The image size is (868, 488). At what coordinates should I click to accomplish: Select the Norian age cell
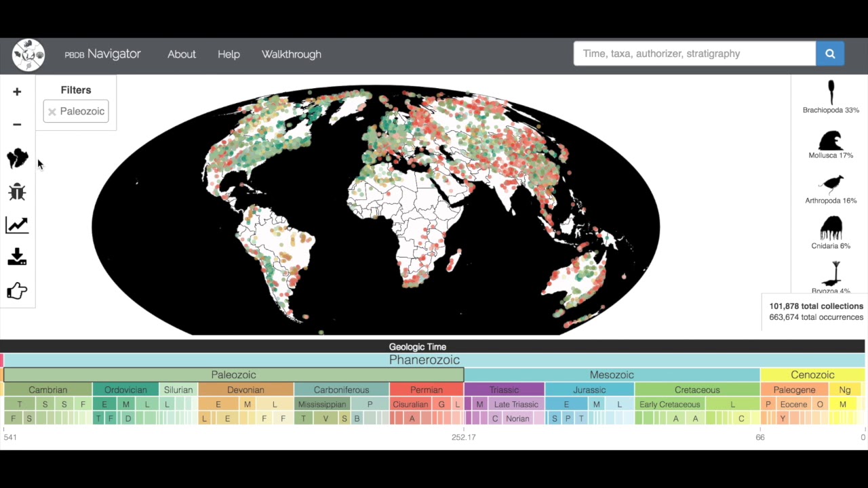(517, 419)
